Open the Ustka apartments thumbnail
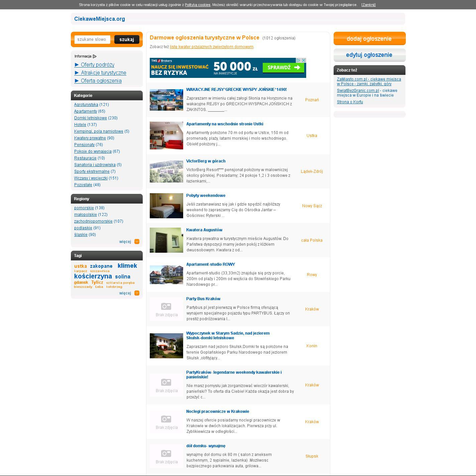The height and width of the screenshot is (476, 476). [x=166, y=135]
